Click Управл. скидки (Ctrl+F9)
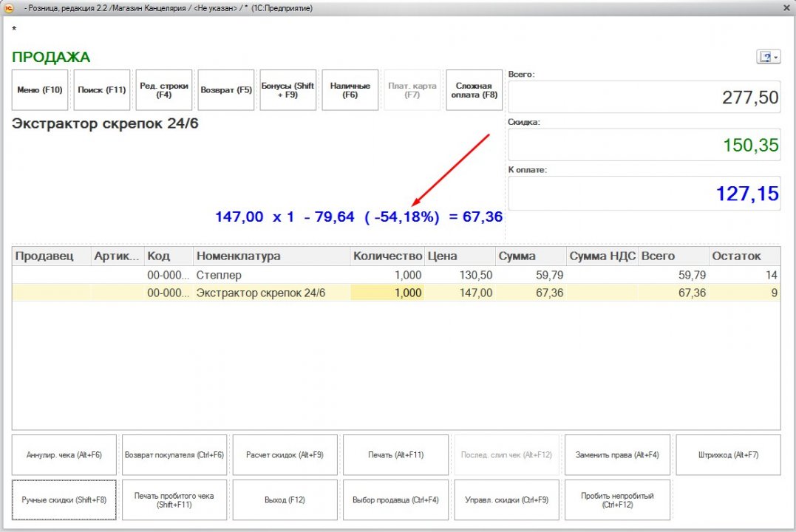The image size is (796, 532). (506, 500)
